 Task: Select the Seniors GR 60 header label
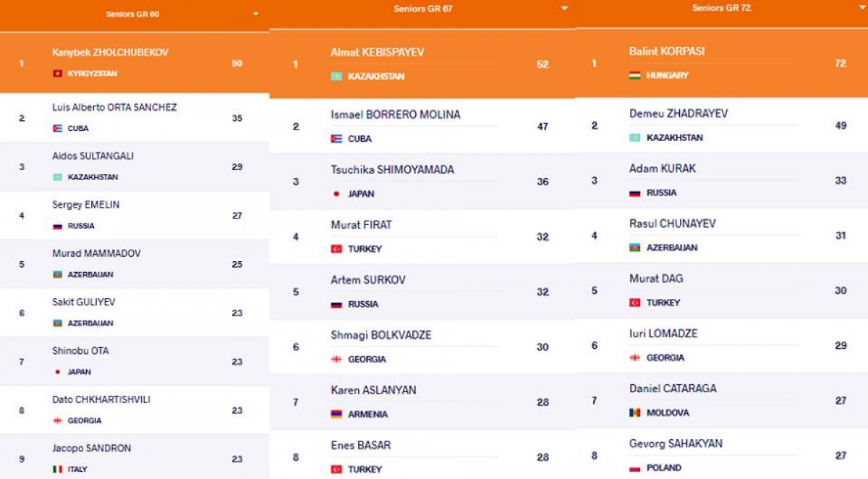132,14
